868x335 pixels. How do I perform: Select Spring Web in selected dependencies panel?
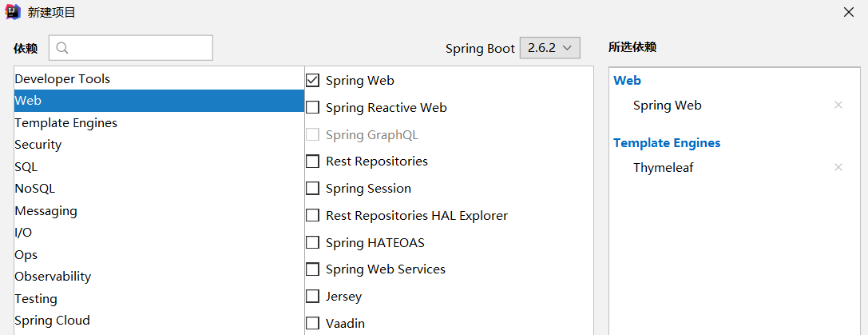click(x=667, y=105)
